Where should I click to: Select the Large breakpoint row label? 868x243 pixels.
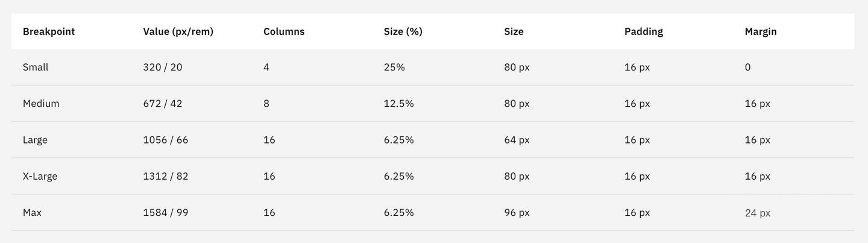pyautogui.click(x=35, y=140)
